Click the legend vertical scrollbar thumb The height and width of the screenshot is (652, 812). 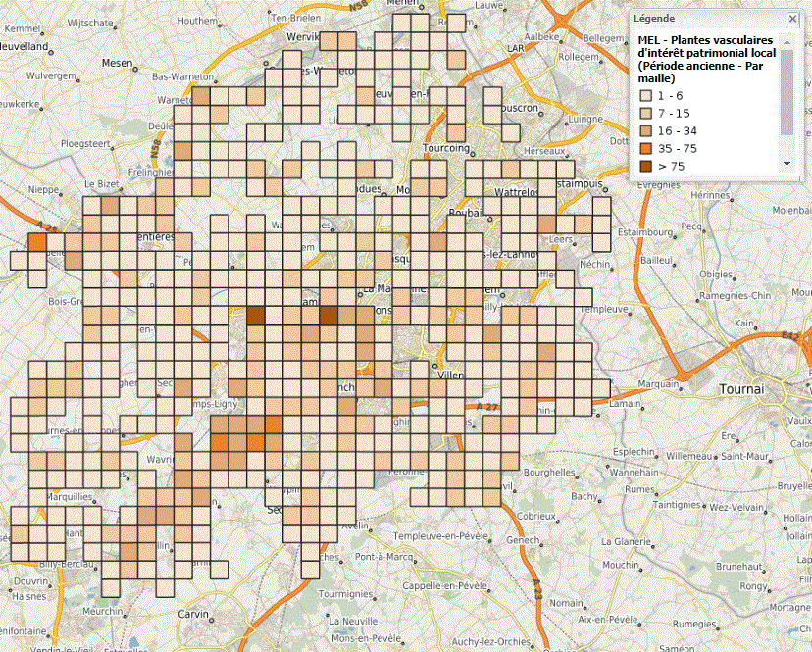787,90
